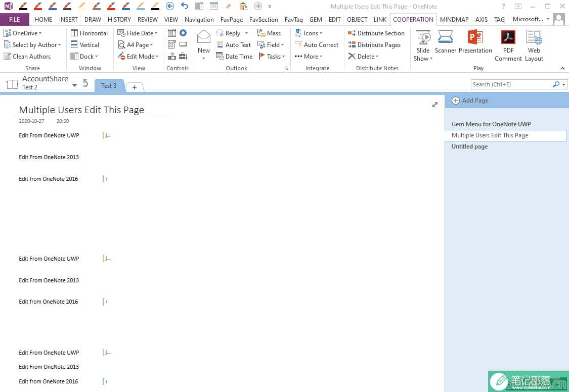Switch to Web Layout
The image size is (569, 392).
point(534,46)
